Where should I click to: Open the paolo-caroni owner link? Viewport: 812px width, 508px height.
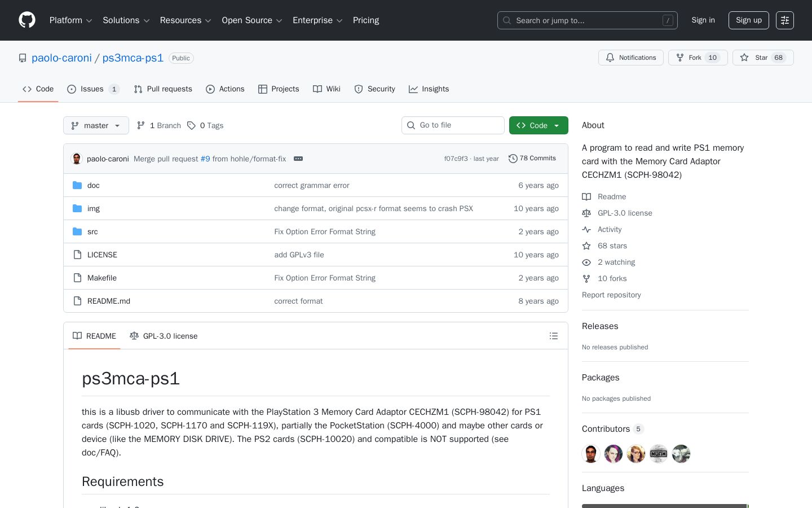click(61, 58)
